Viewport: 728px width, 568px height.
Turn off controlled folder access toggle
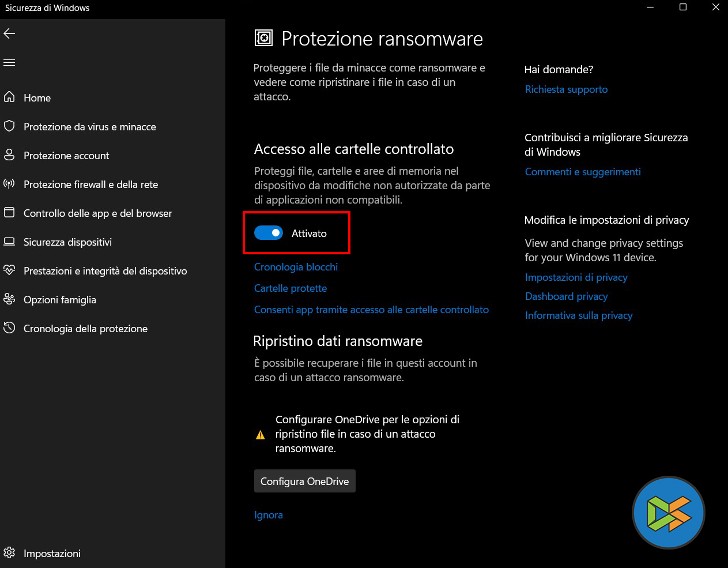pos(269,233)
